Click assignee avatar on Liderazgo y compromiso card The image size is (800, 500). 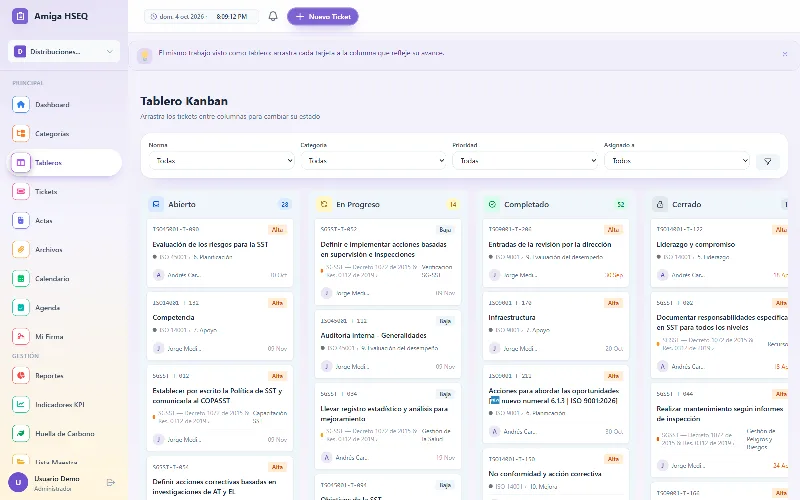(x=662, y=275)
